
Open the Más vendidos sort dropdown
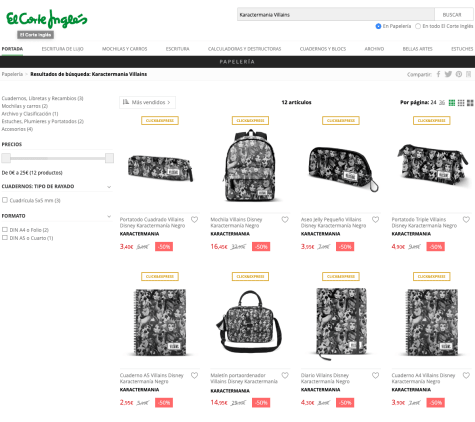(147, 102)
